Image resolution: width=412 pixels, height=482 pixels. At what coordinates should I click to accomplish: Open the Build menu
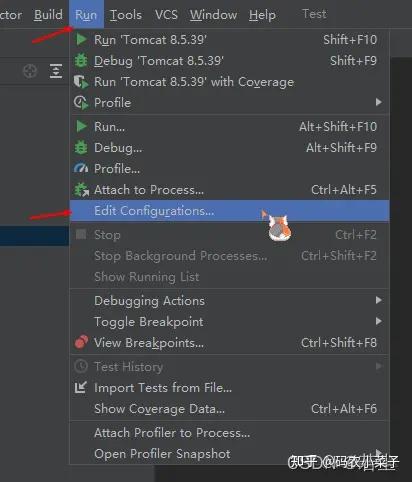(48, 15)
